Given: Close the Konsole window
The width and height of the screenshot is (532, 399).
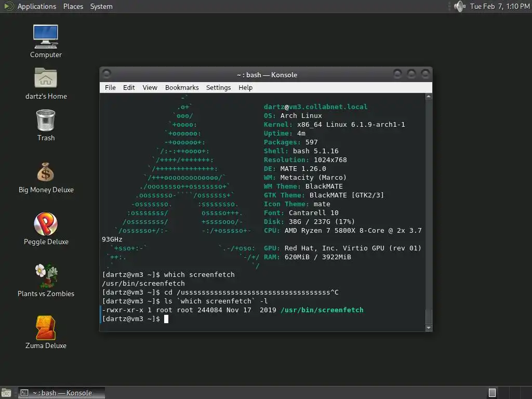Looking at the screenshot, I should (425, 74).
